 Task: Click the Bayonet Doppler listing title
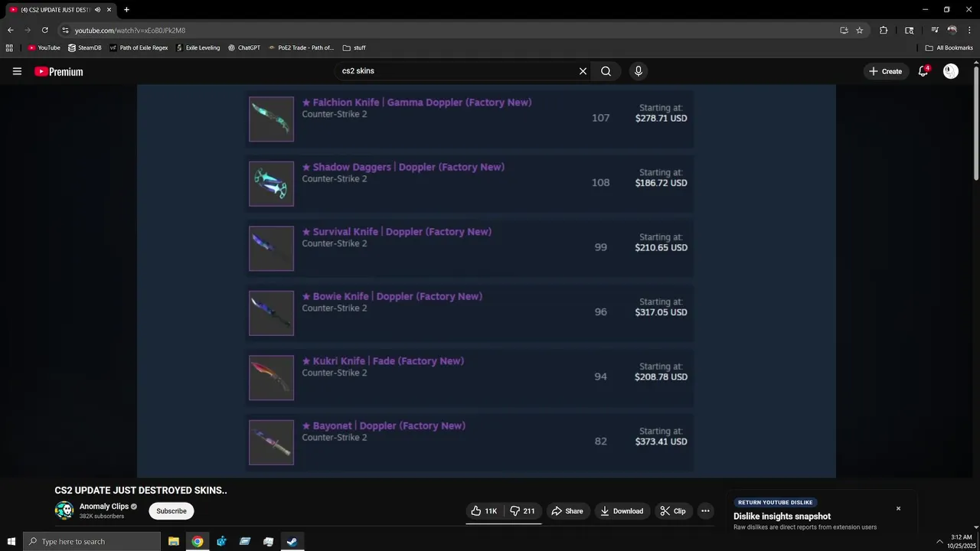(x=384, y=425)
